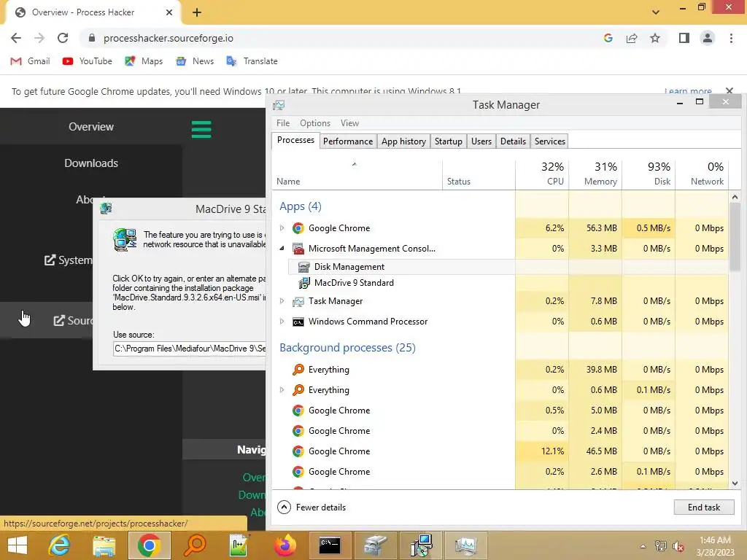The height and width of the screenshot is (560, 747).
Task: Open Notepad++ from taskbar
Action: coord(239,545)
